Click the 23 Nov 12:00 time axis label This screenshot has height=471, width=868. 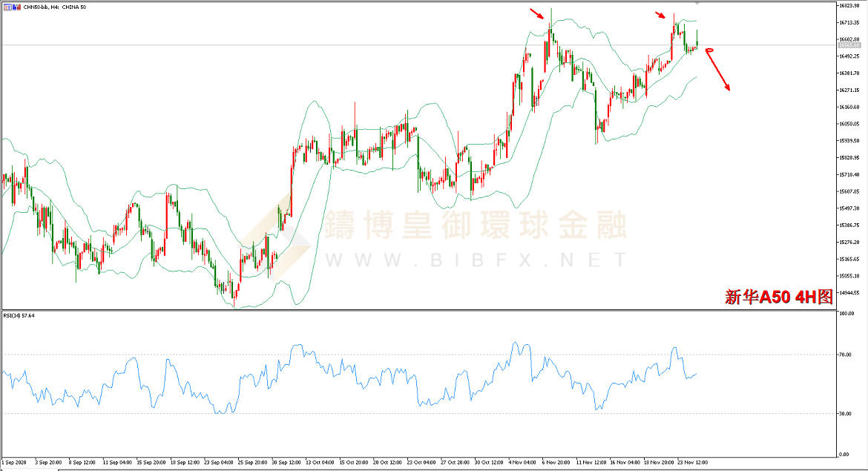point(691,461)
